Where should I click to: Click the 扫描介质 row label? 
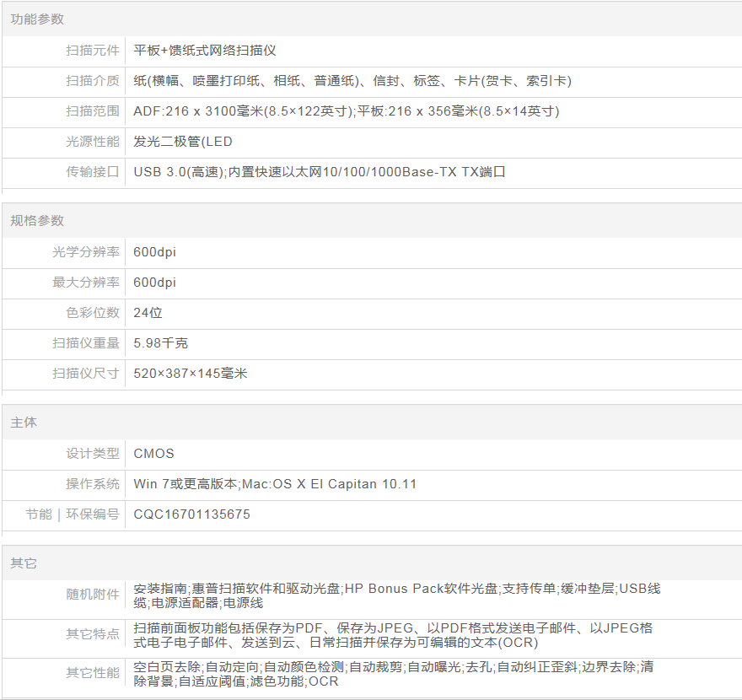pos(93,81)
